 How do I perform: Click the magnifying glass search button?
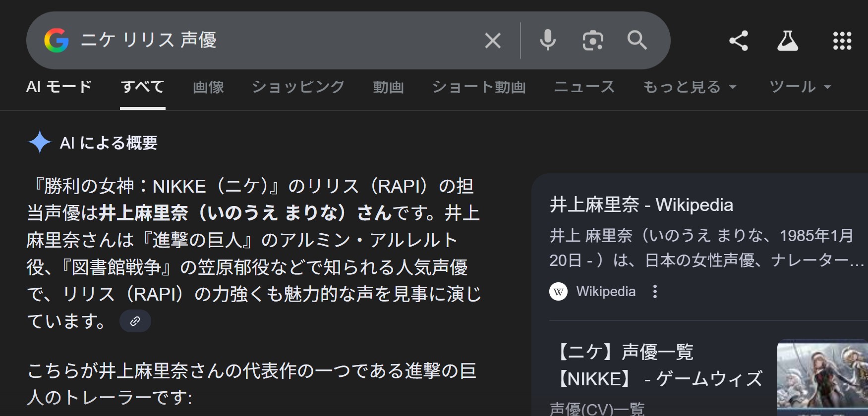(637, 40)
